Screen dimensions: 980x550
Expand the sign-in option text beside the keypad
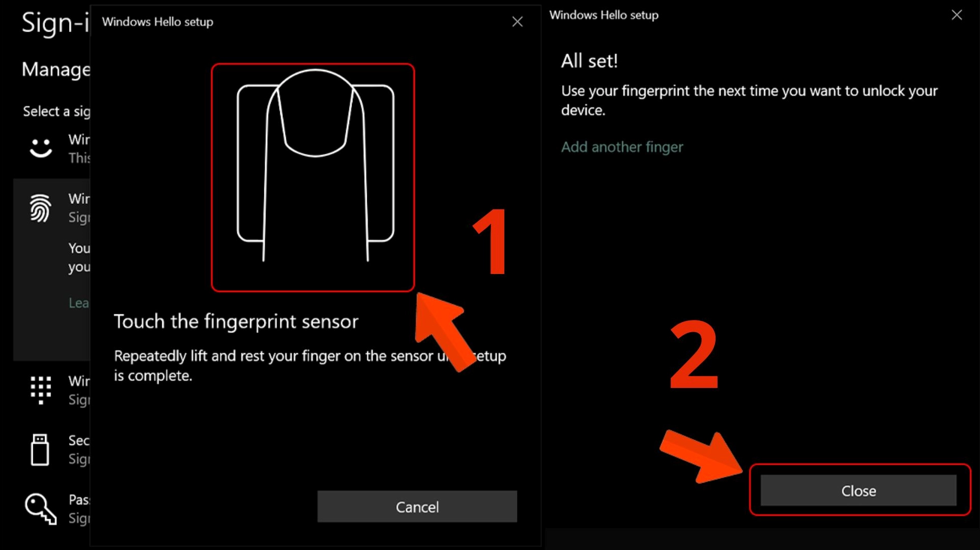pos(79,390)
